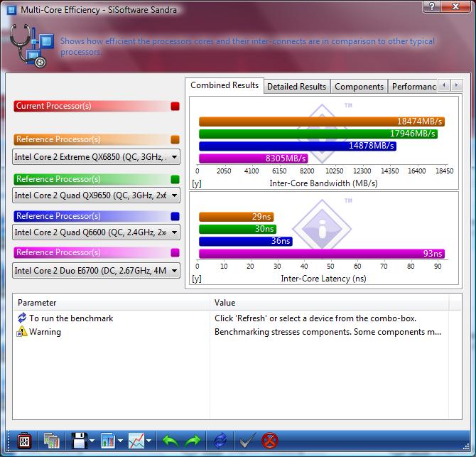Click the help question mark button
The height and width of the screenshot is (457, 476).
tap(432, 6)
